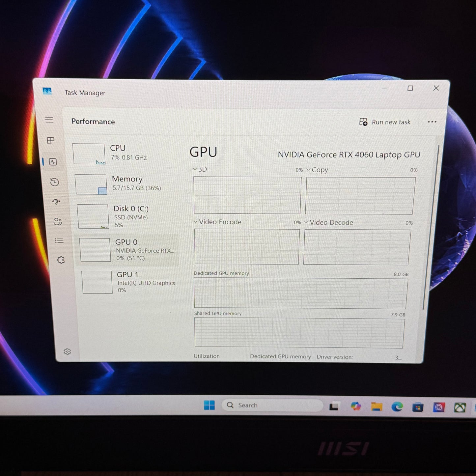
Task: Click the Run new task button
Action: (385, 122)
